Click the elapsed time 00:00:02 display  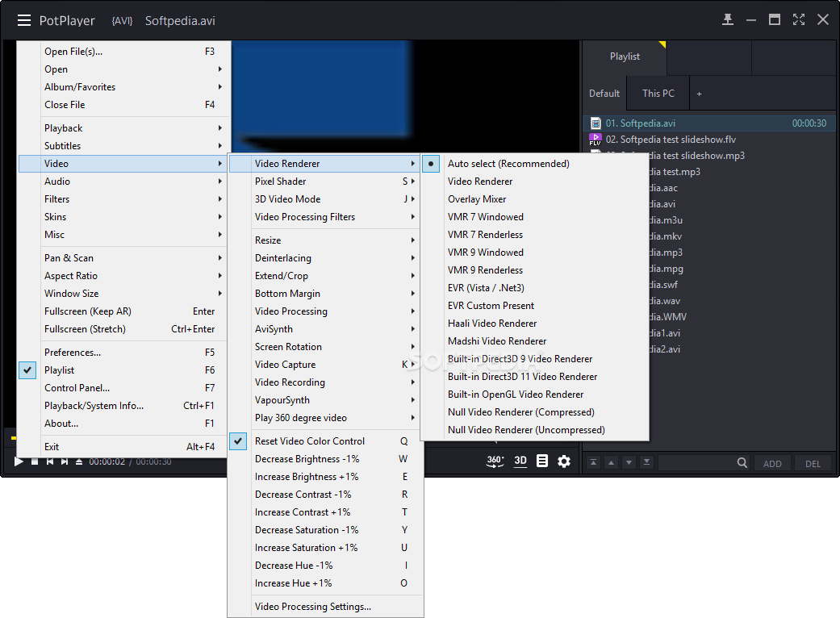pos(107,461)
